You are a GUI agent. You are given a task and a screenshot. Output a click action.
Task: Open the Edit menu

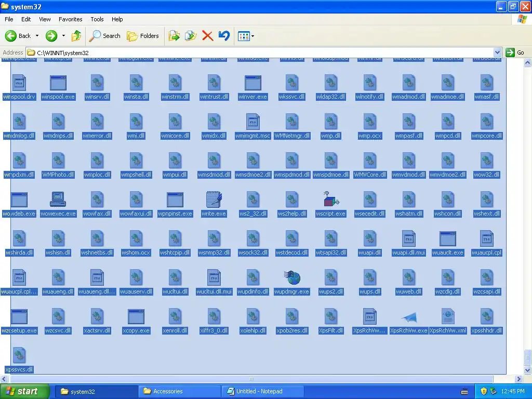[26, 19]
